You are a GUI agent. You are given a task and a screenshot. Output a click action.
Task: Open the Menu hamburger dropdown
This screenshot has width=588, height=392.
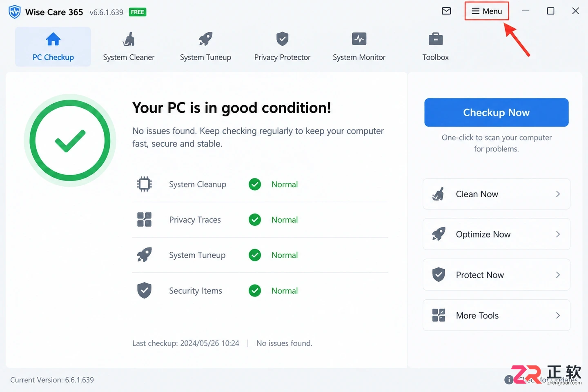point(487,11)
